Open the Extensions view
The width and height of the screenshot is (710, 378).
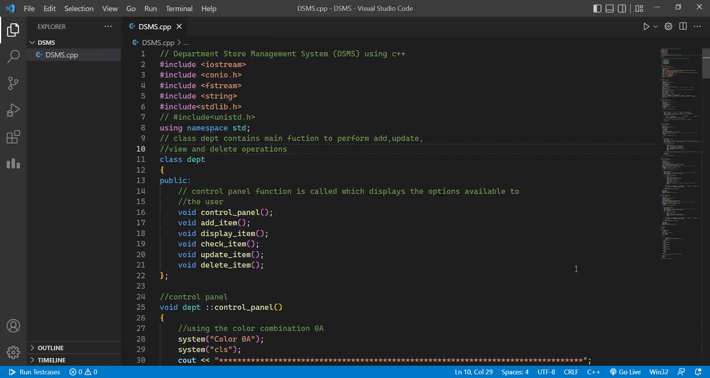tap(13, 137)
